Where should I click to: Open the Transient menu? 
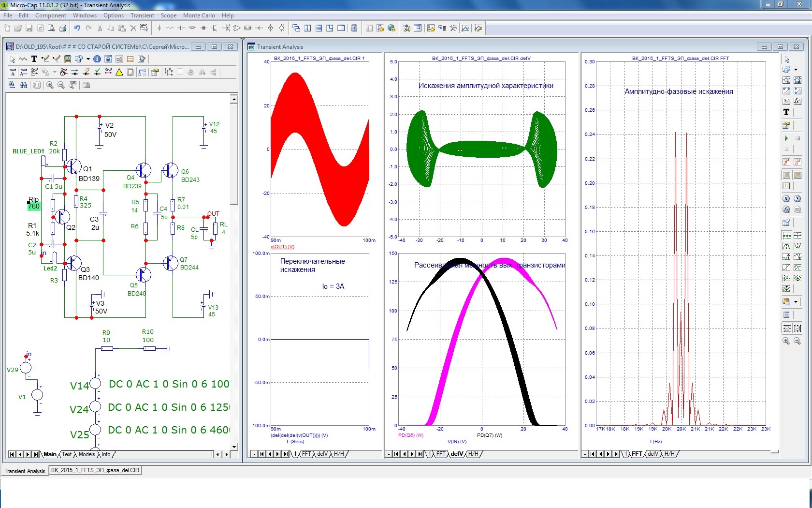pyautogui.click(x=142, y=15)
